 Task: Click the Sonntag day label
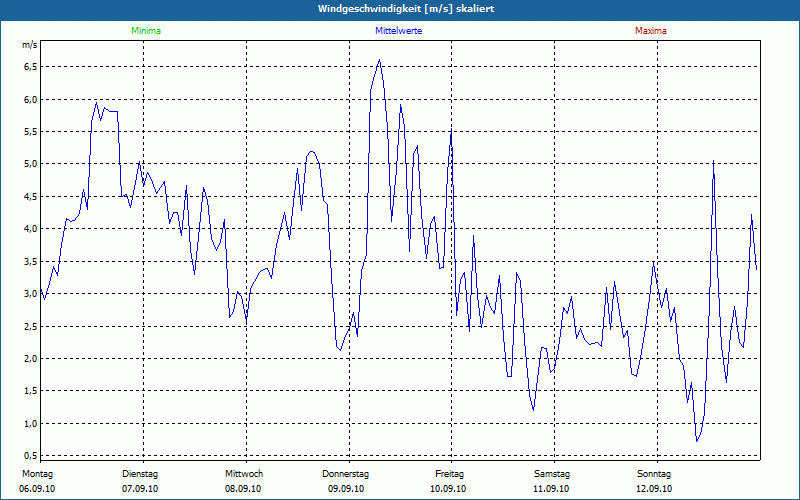pos(654,474)
